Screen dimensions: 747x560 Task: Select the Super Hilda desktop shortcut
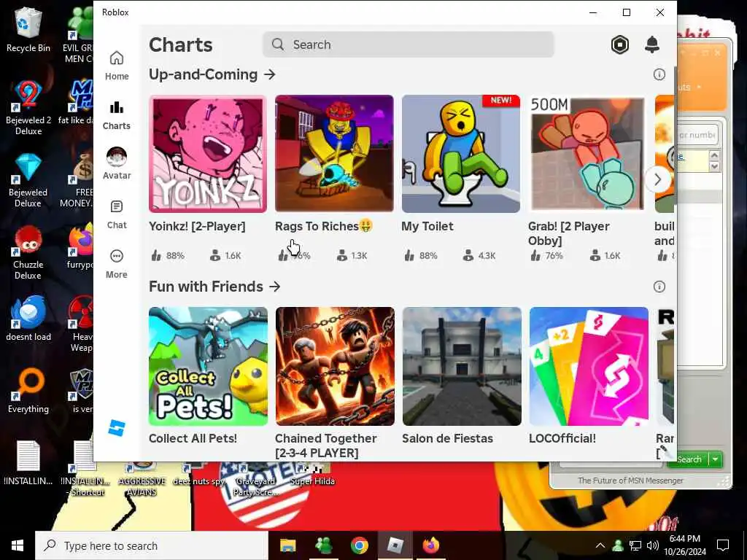[312, 475]
